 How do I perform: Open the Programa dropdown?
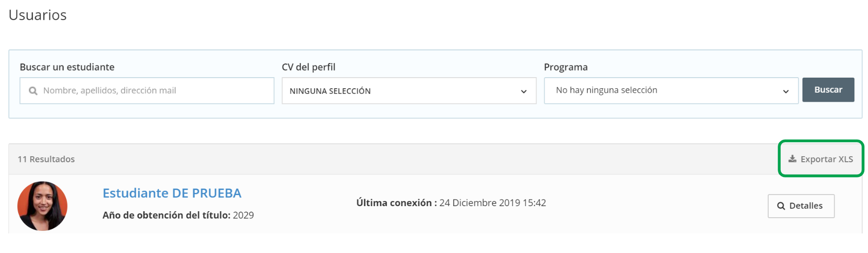[x=671, y=91]
